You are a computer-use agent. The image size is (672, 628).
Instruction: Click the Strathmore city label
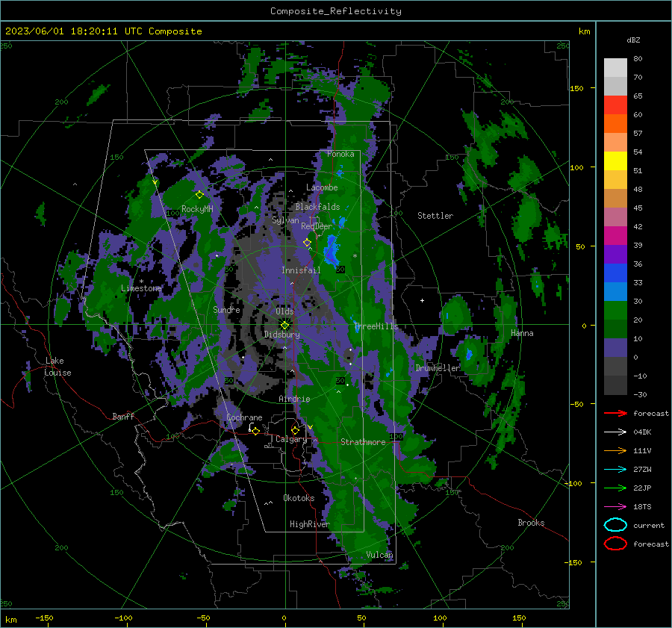[x=363, y=442]
